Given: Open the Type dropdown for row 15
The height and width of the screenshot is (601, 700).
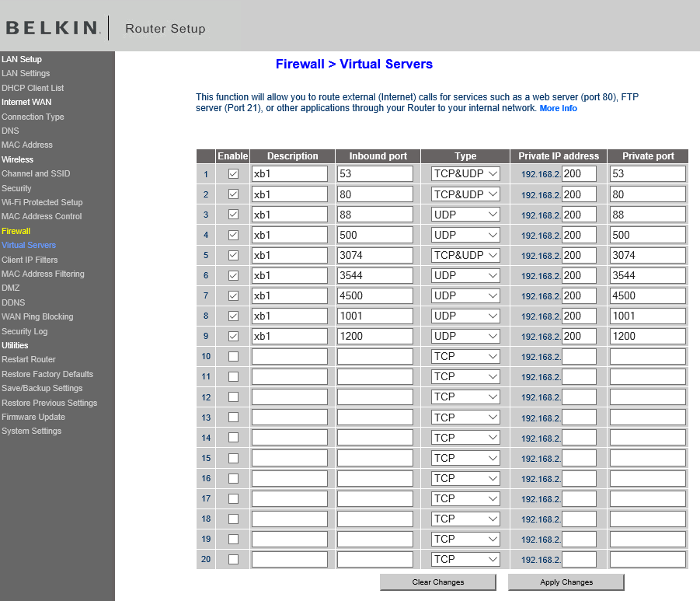Looking at the screenshot, I should tap(465, 458).
